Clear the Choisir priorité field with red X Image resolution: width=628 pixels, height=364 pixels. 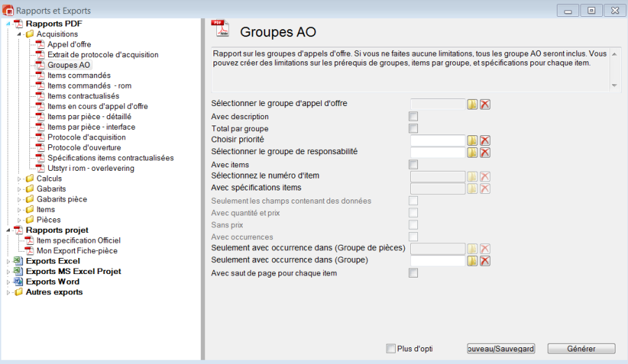coord(485,141)
